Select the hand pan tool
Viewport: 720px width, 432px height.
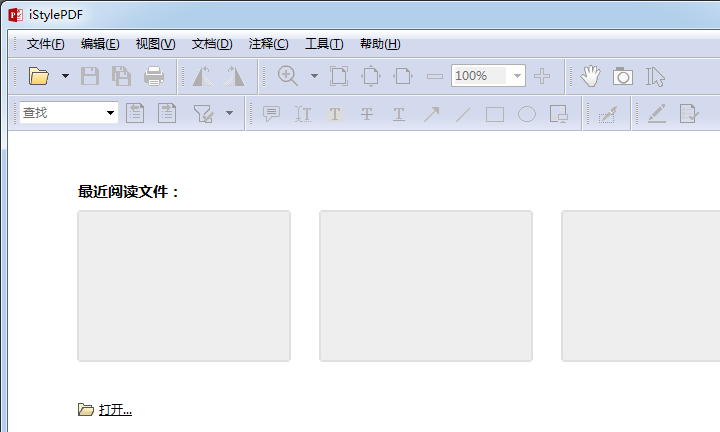[x=591, y=76]
